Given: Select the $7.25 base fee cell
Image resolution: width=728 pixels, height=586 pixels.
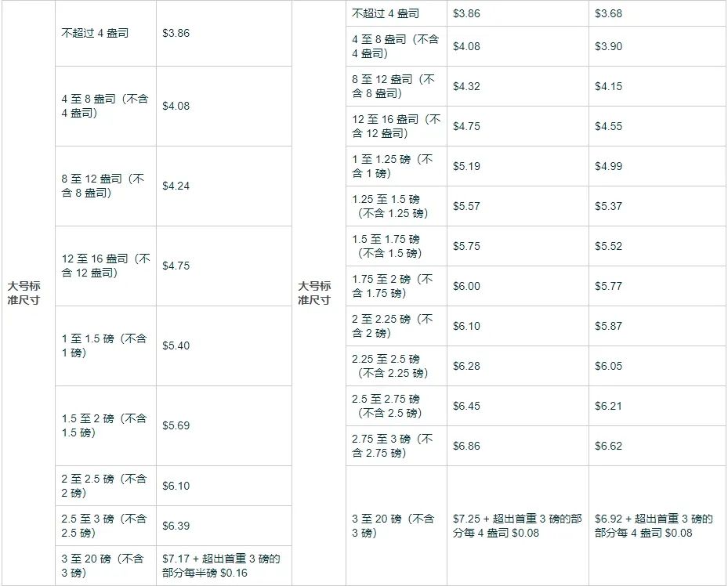Looking at the screenshot, I should 517,526.
